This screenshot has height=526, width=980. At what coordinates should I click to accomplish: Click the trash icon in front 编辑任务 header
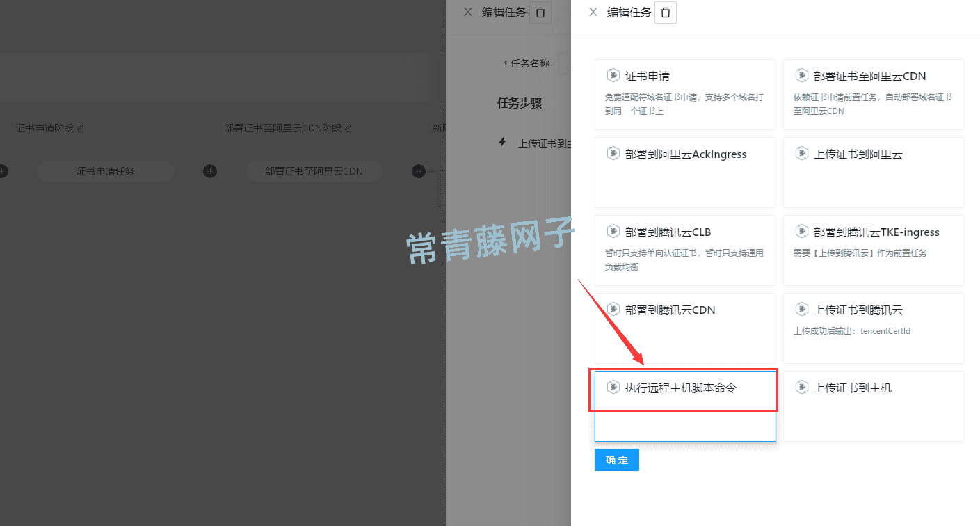[x=666, y=13]
